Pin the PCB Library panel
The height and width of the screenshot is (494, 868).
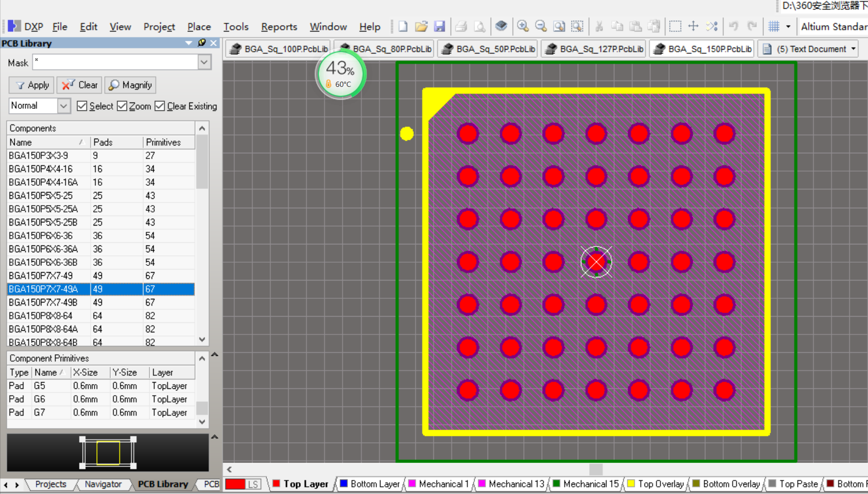click(202, 43)
